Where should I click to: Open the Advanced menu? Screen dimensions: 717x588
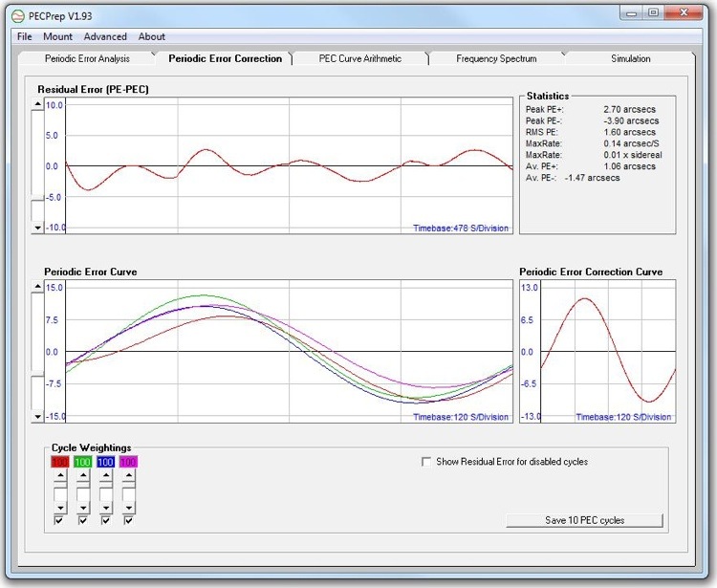coord(105,36)
